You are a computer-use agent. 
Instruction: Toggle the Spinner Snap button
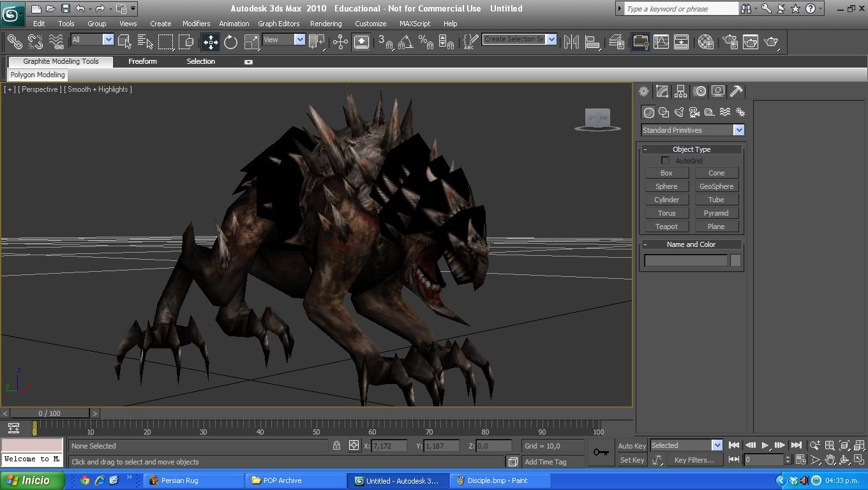point(446,42)
